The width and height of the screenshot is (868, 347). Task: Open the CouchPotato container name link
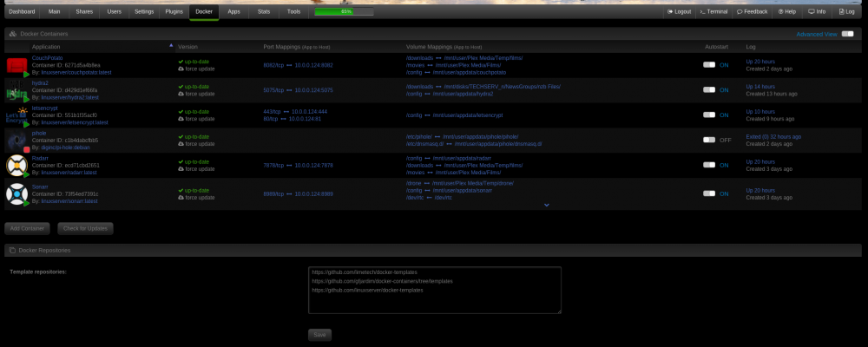tap(47, 58)
